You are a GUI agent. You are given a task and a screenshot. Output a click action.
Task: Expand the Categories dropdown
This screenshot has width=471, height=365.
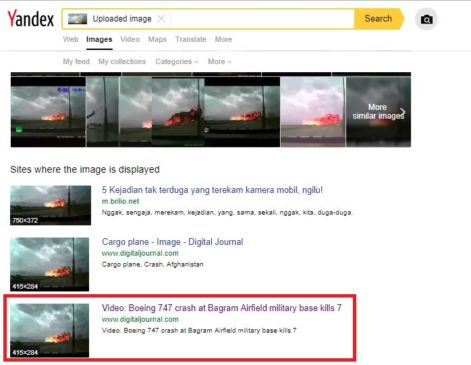[x=177, y=62]
